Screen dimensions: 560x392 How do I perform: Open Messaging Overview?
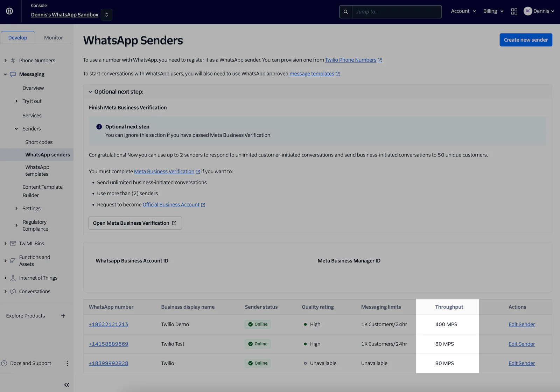33,88
